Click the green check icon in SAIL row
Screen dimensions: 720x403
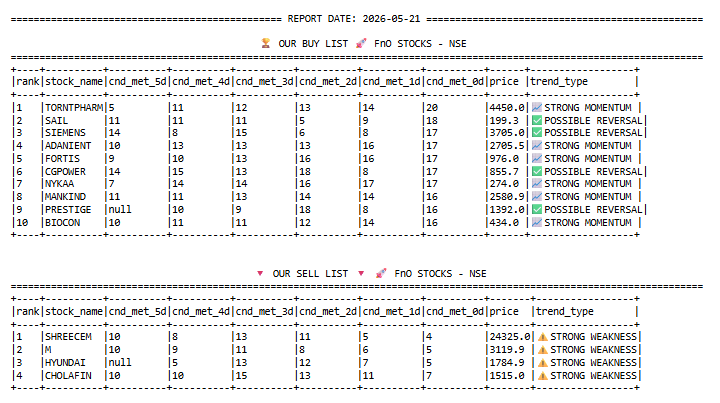pos(537,120)
